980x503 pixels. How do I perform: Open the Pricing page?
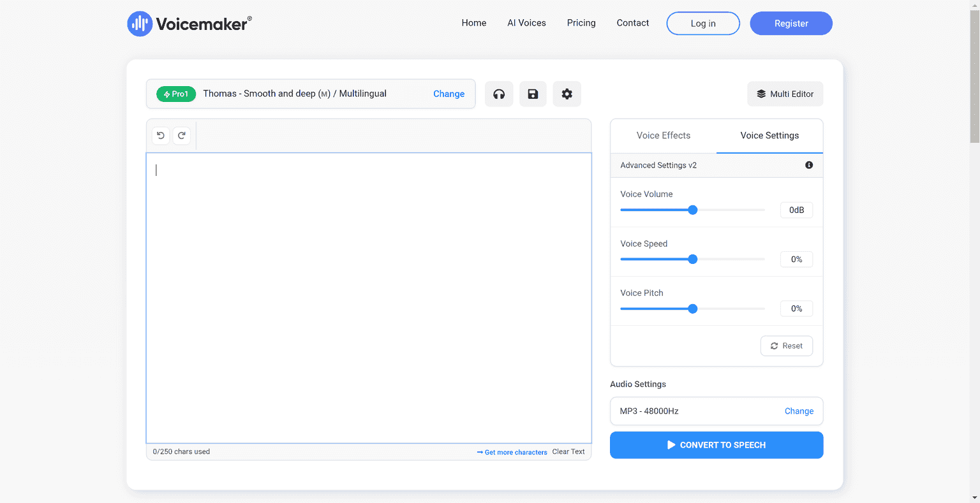tap(581, 23)
